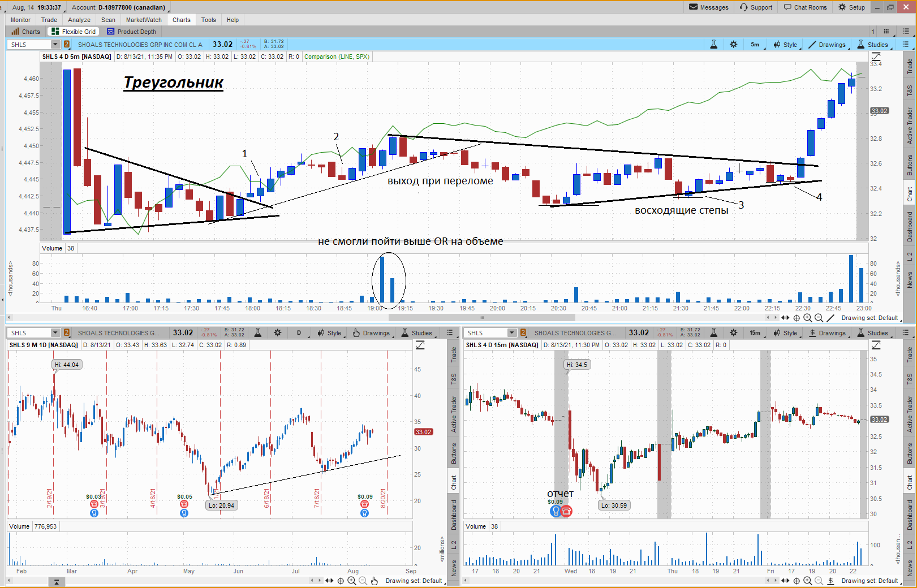Select the Charts sub-tab
917x588 pixels.
(26, 32)
